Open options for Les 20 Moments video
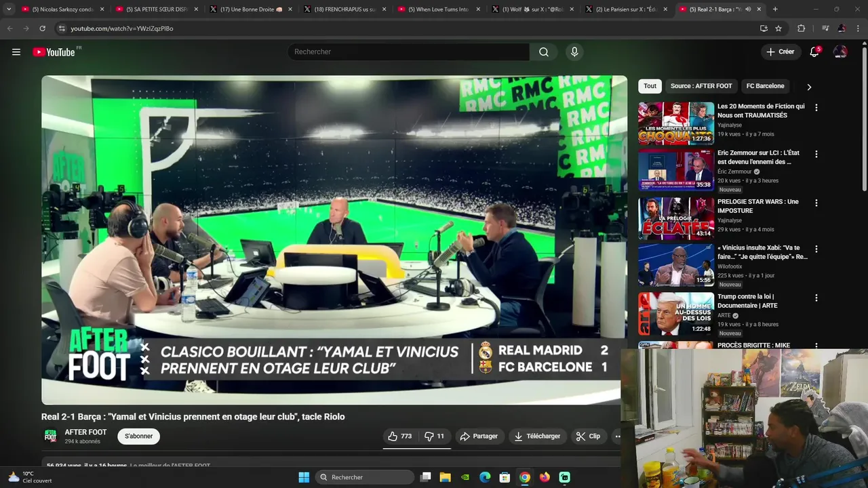This screenshot has height=488, width=868. [816, 107]
